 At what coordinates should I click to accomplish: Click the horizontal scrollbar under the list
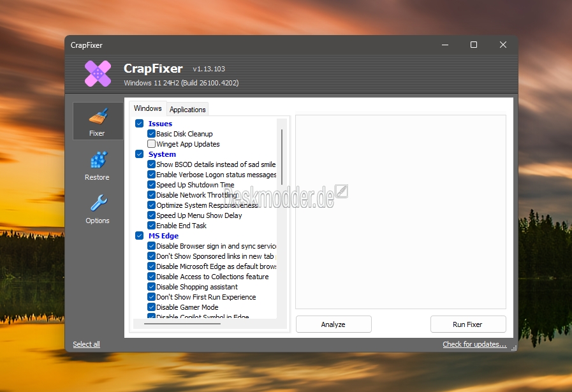[182, 323]
